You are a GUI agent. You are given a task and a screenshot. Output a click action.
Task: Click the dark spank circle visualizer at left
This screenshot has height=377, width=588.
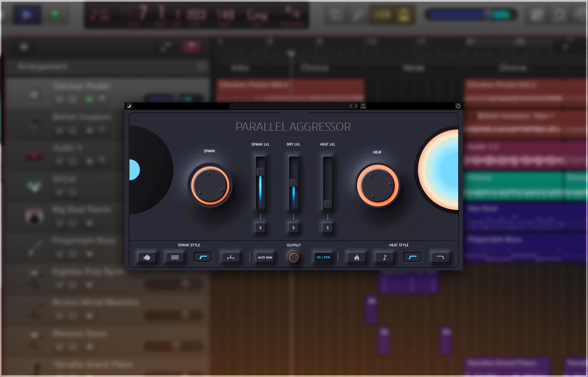coord(151,169)
